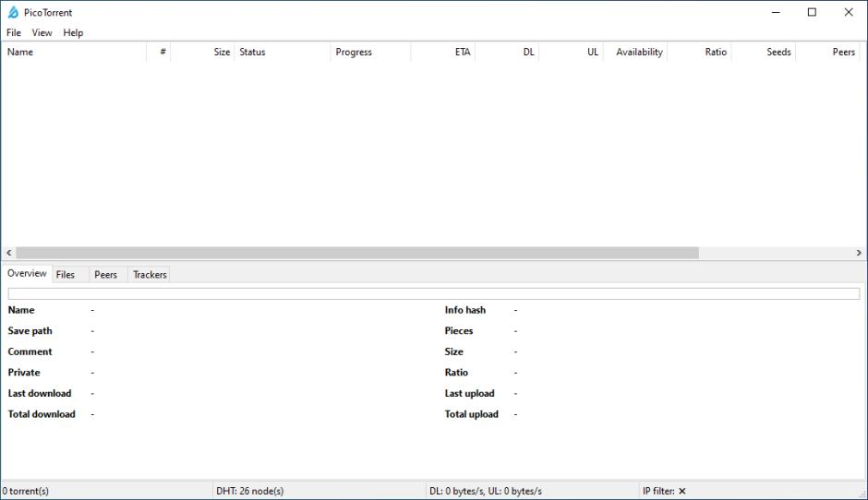
Task: Click the horizontal scrollbar left arrow
Action: tap(8, 253)
